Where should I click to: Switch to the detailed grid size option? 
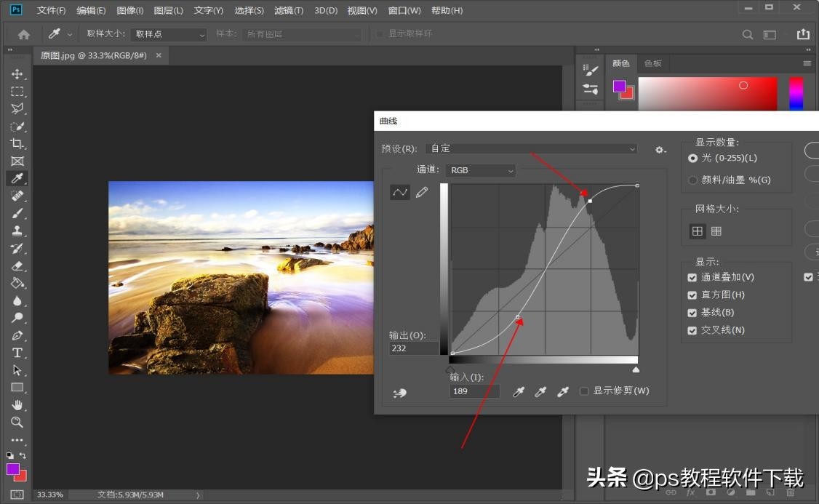coord(716,231)
